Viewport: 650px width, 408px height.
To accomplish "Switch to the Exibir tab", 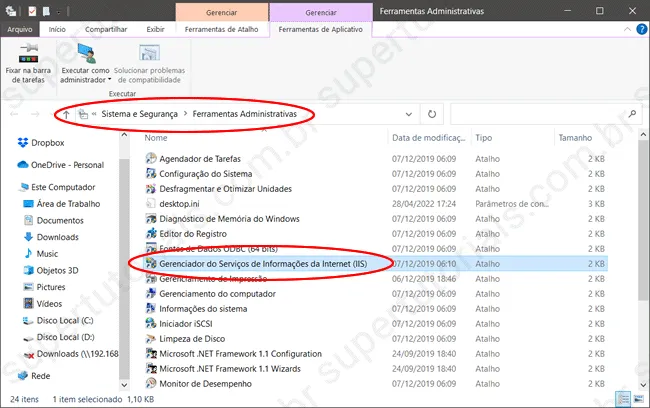I will [155, 29].
